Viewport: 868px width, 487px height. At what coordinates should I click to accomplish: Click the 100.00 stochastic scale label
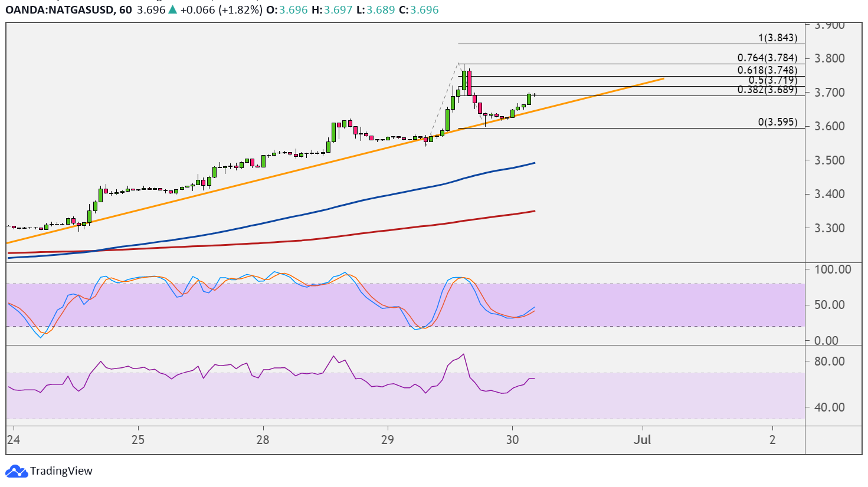click(x=833, y=269)
